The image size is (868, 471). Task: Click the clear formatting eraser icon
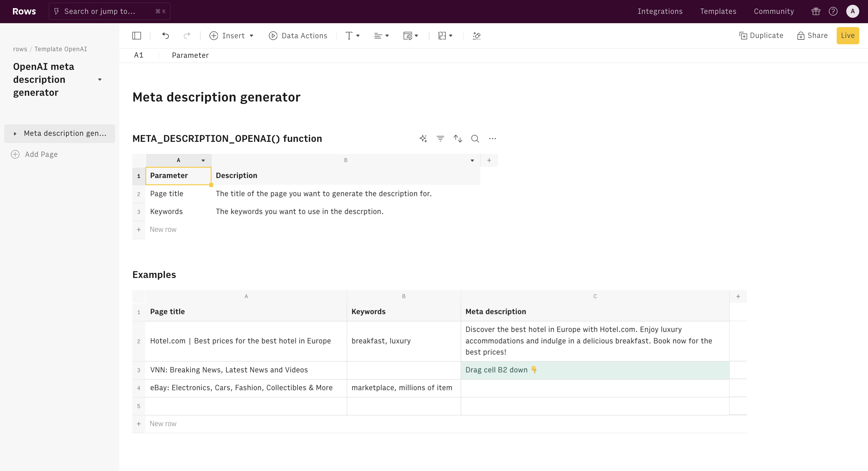click(476, 36)
